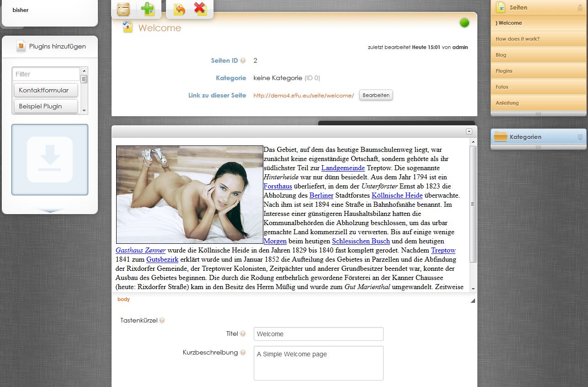Focus the Titel input containing Welcome
Image resolution: width=588 pixels, height=387 pixels.
coord(319,334)
